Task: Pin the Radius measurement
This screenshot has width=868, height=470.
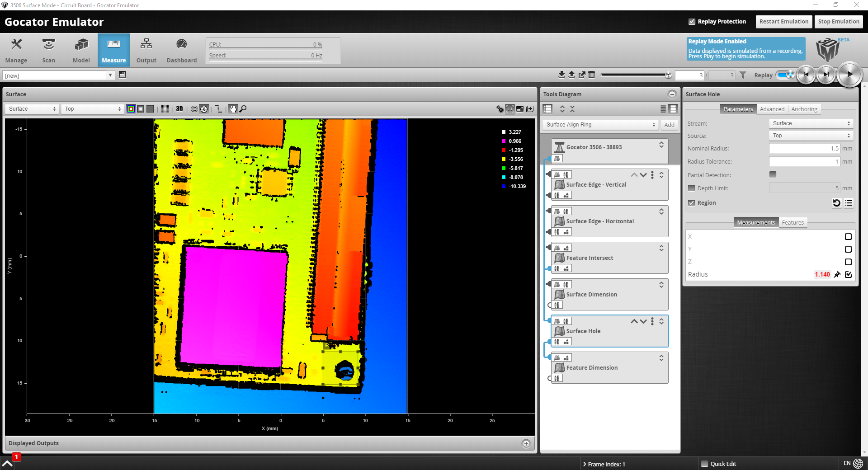Action: click(x=837, y=274)
